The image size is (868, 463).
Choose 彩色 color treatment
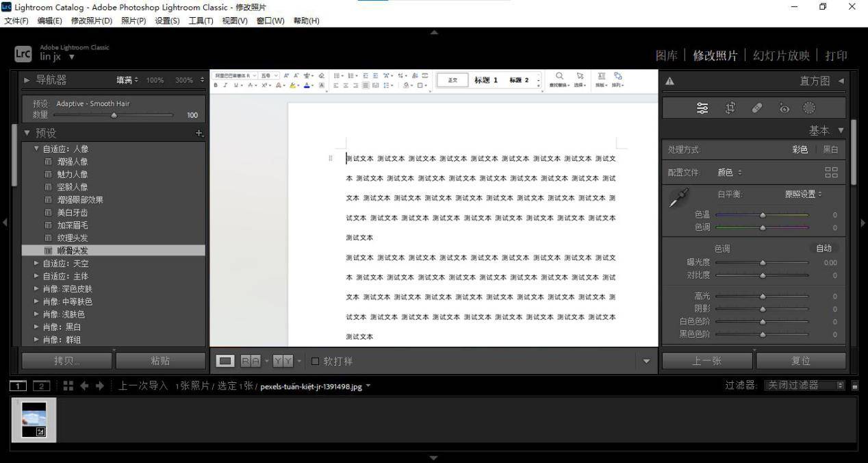[x=800, y=149]
